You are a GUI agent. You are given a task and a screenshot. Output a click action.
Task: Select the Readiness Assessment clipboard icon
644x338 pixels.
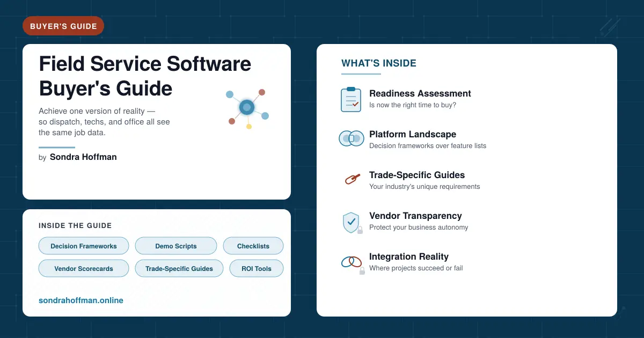(351, 100)
